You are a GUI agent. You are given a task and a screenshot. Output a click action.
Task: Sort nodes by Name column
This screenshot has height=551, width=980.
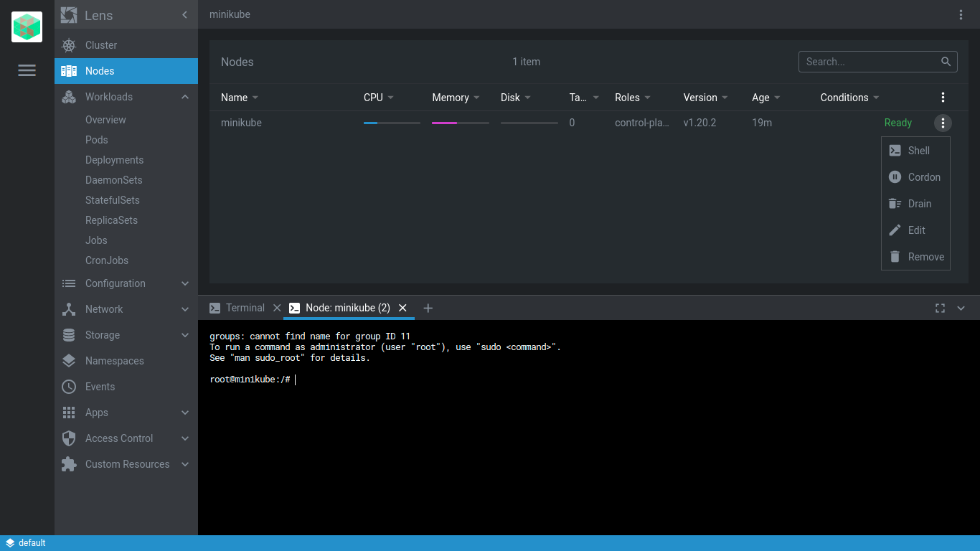(240, 98)
